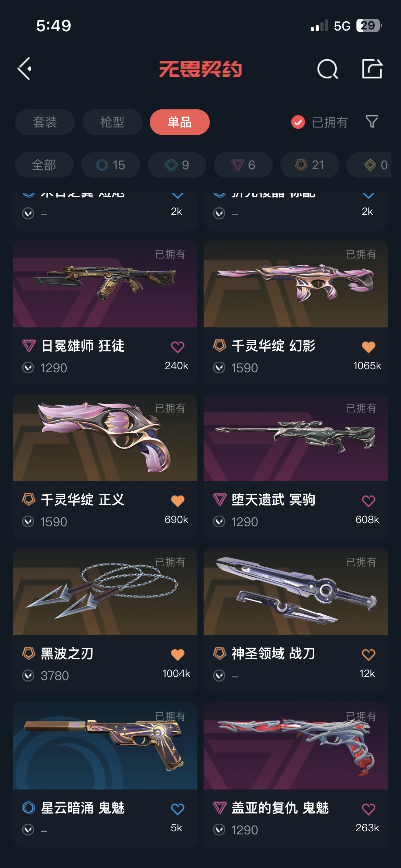Select the 全部 rarity filter

(44, 165)
